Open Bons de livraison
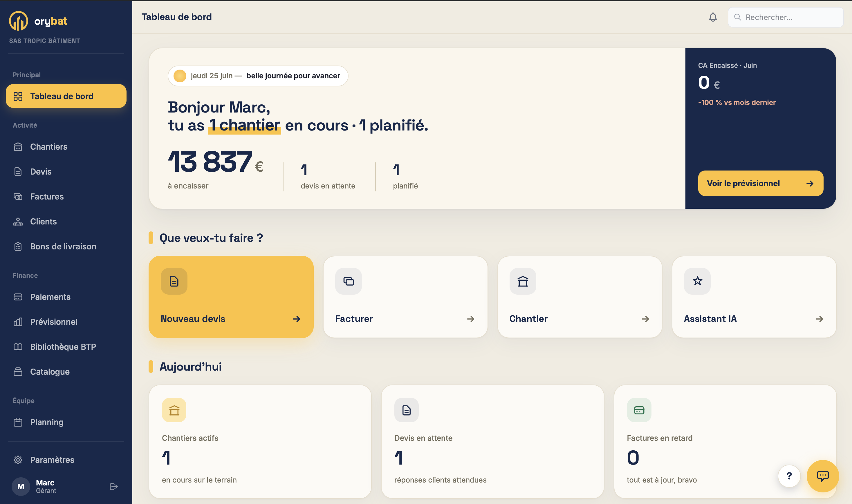 [x=66, y=246]
